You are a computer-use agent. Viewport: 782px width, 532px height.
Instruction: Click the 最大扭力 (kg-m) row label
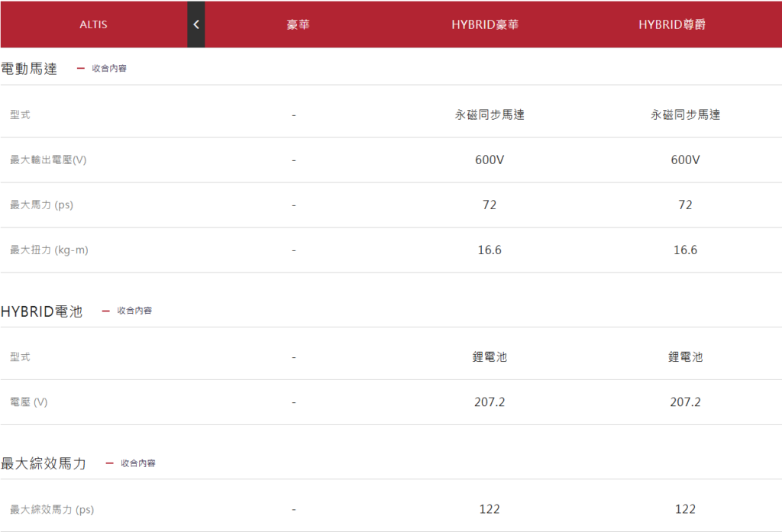49,250
